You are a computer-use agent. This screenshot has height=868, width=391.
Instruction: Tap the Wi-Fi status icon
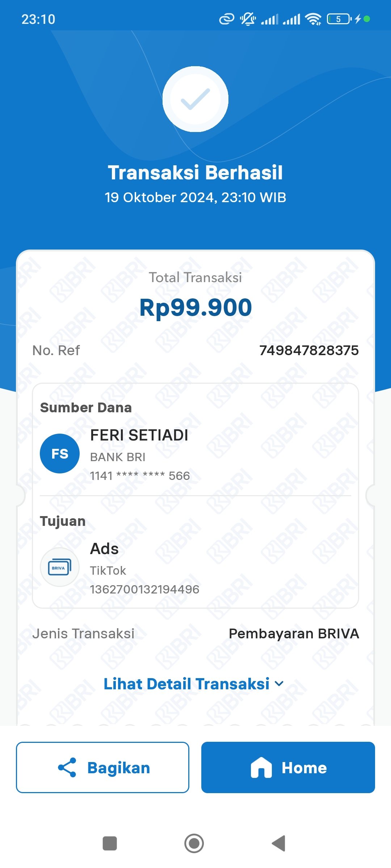click(313, 19)
